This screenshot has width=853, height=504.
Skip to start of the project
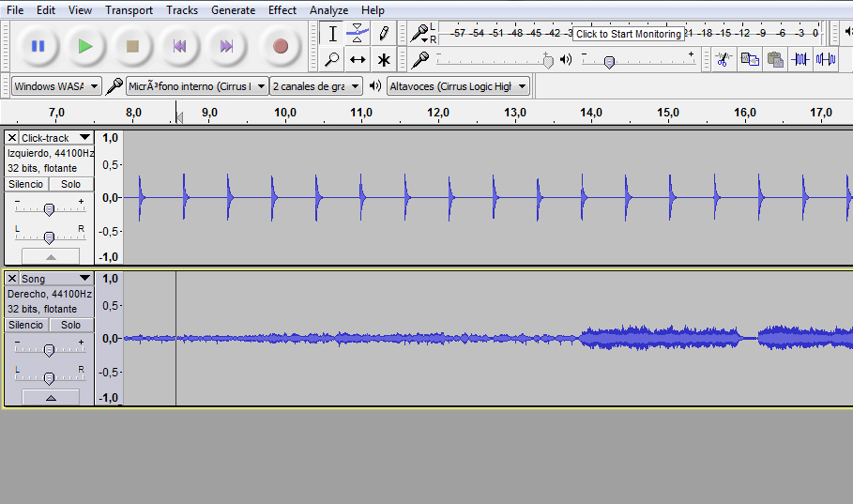click(179, 46)
